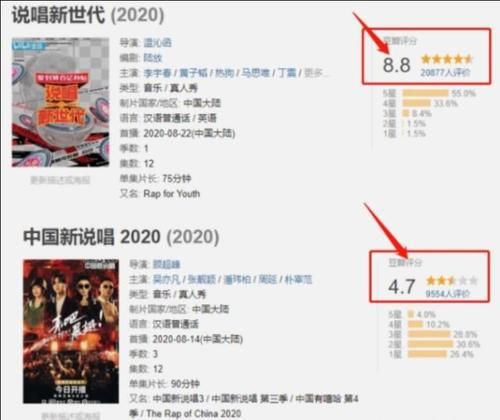Click cast member 潘玮柏

point(237,279)
